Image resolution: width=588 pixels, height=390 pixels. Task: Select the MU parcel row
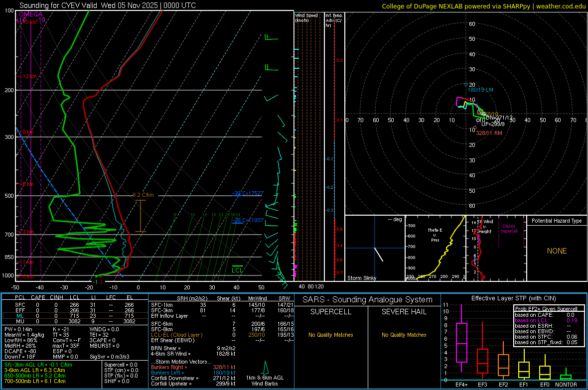click(75, 321)
